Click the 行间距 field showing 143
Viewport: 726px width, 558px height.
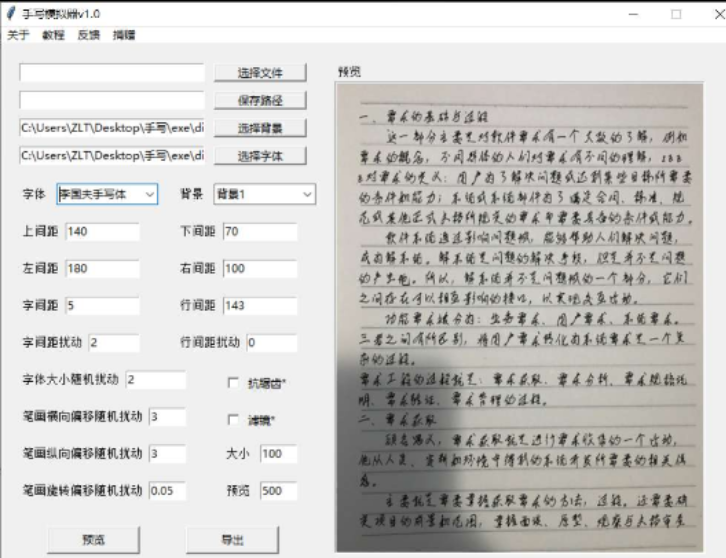pyautogui.click(x=260, y=305)
